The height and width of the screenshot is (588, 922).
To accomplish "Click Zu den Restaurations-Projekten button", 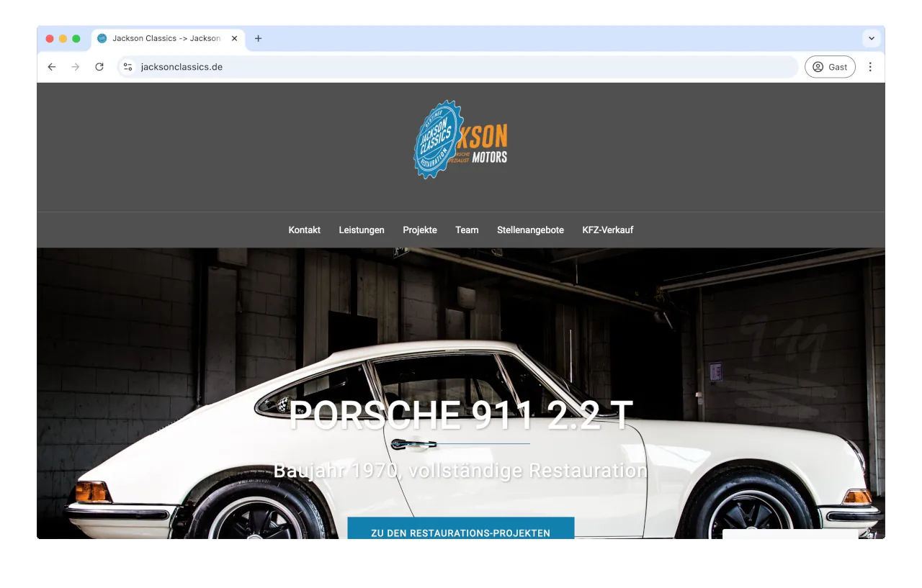I will tap(460, 531).
